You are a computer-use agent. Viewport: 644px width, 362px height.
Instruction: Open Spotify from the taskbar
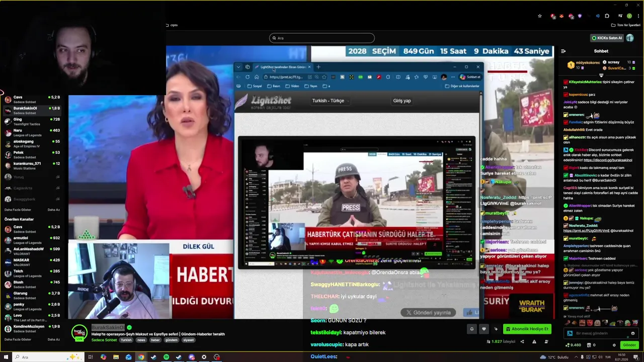[x=166, y=357]
